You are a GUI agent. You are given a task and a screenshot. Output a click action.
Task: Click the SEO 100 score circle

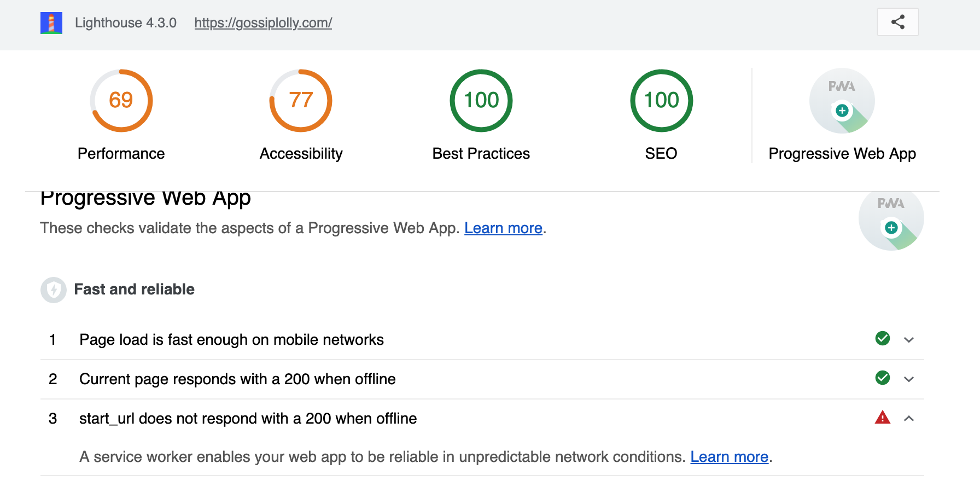pos(661,101)
